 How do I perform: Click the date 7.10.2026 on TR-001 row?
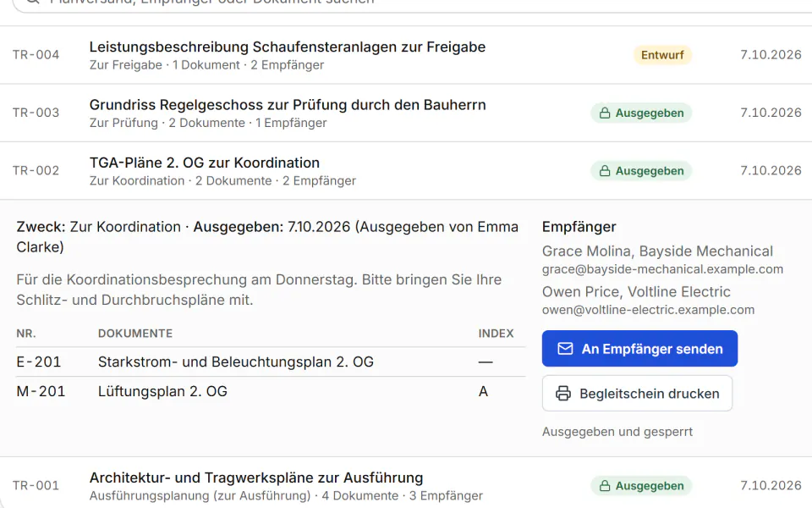click(771, 486)
